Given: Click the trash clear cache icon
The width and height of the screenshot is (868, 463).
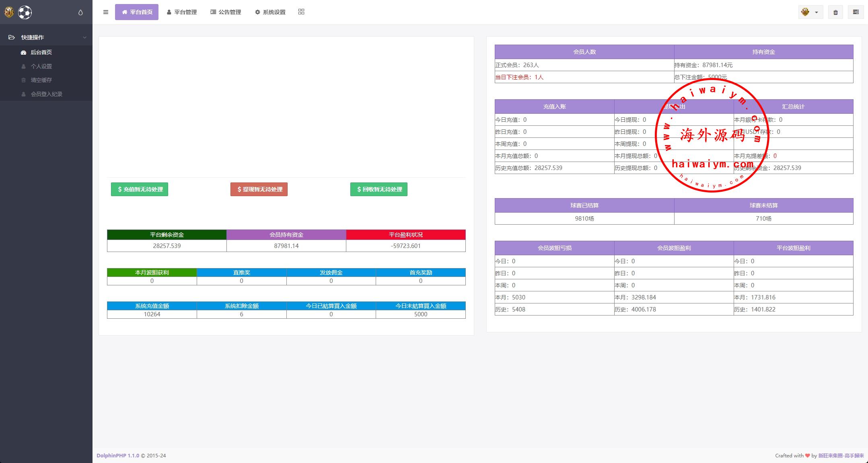Looking at the screenshot, I should coord(835,12).
